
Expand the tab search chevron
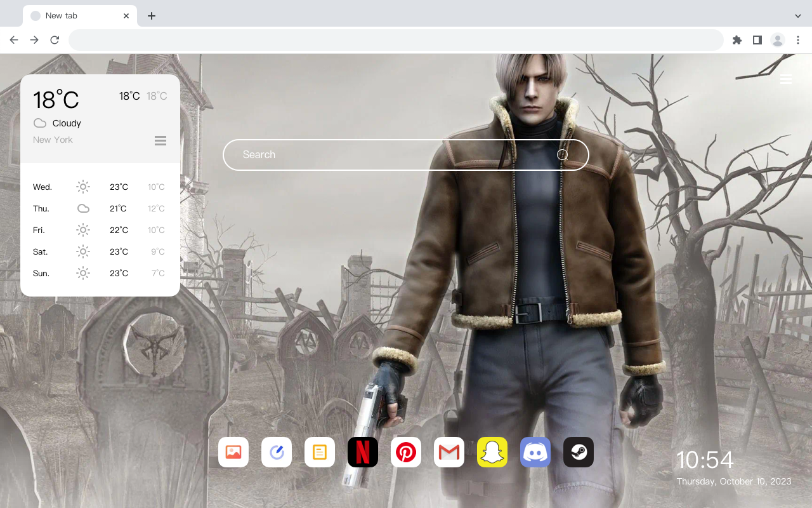click(x=798, y=16)
